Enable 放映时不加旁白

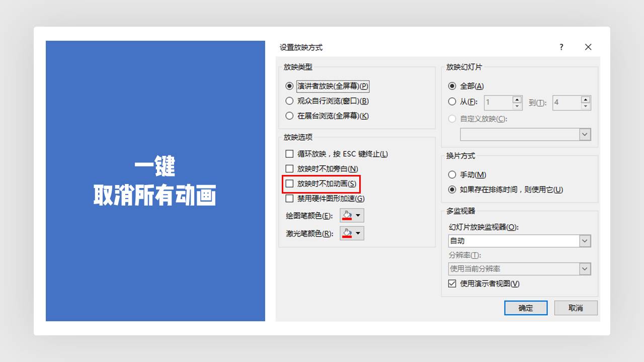click(x=289, y=168)
